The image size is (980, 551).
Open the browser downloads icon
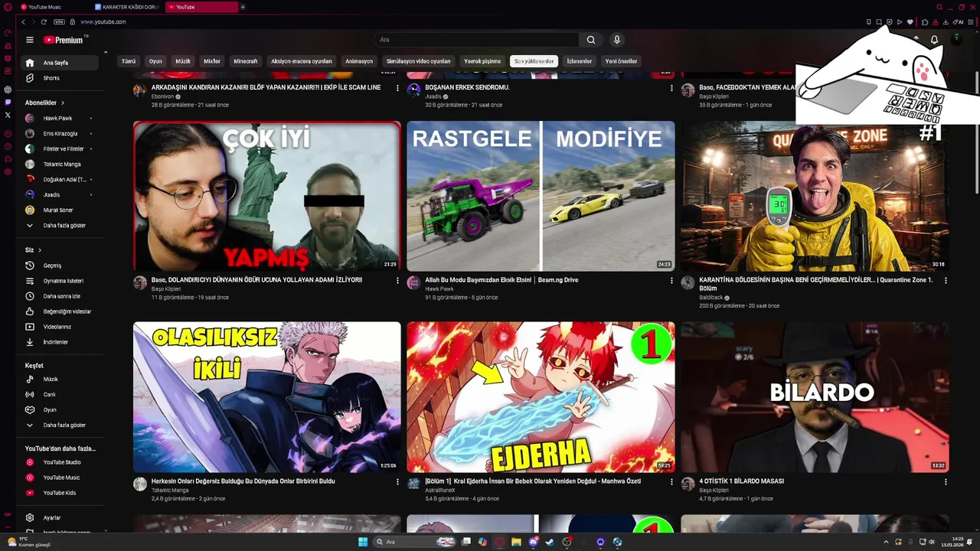coord(946,22)
